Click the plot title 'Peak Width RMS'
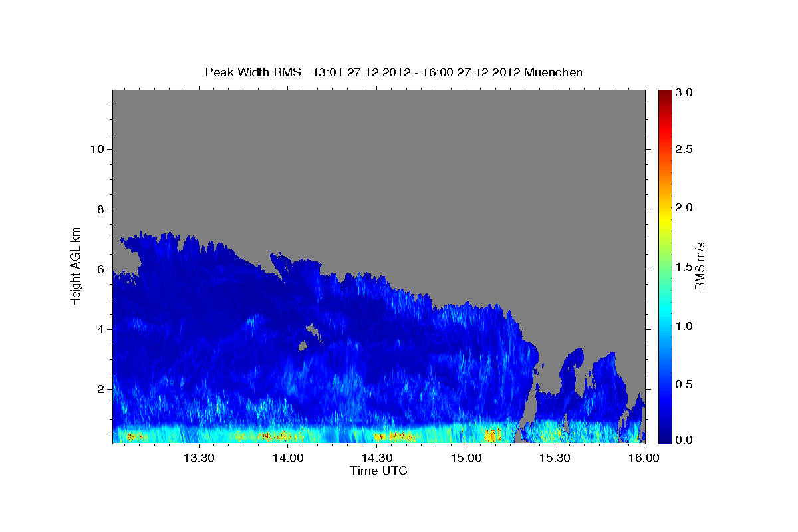Screen dimensions: 798x532 [253, 72]
